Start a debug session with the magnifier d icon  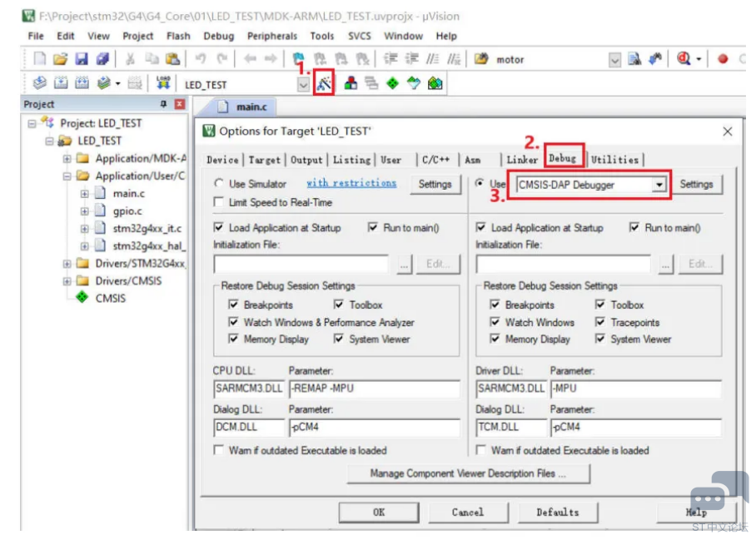point(684,59)
